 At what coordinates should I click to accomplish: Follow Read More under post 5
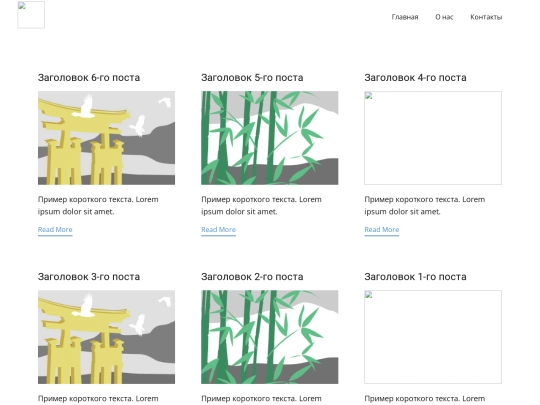click(218, 230)
